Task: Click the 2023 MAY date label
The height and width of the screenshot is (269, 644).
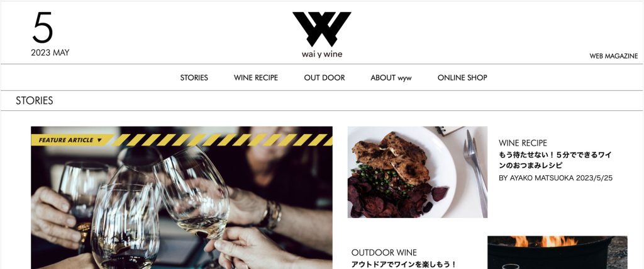Action: [50, 53]
